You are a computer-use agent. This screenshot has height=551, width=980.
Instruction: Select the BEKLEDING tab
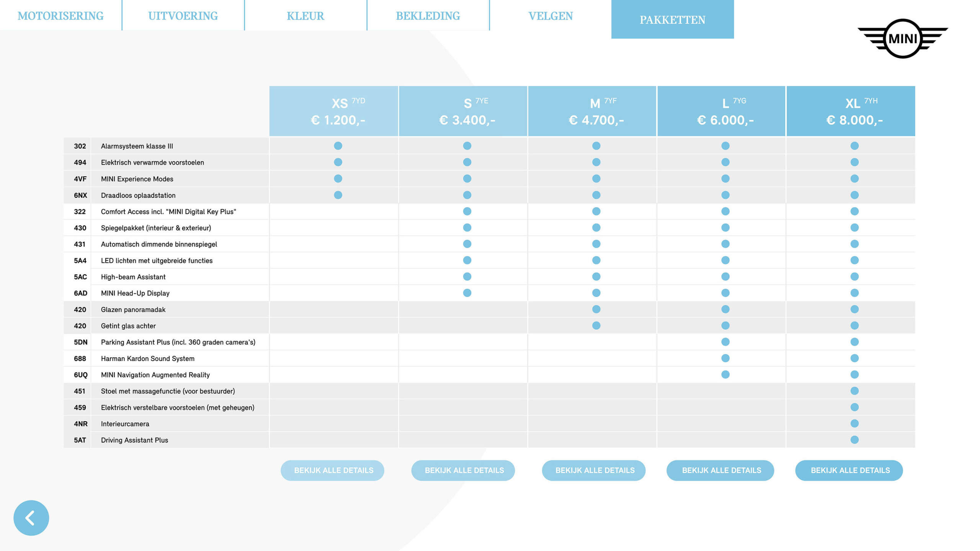pyautogui.click(x=428, y=16)
